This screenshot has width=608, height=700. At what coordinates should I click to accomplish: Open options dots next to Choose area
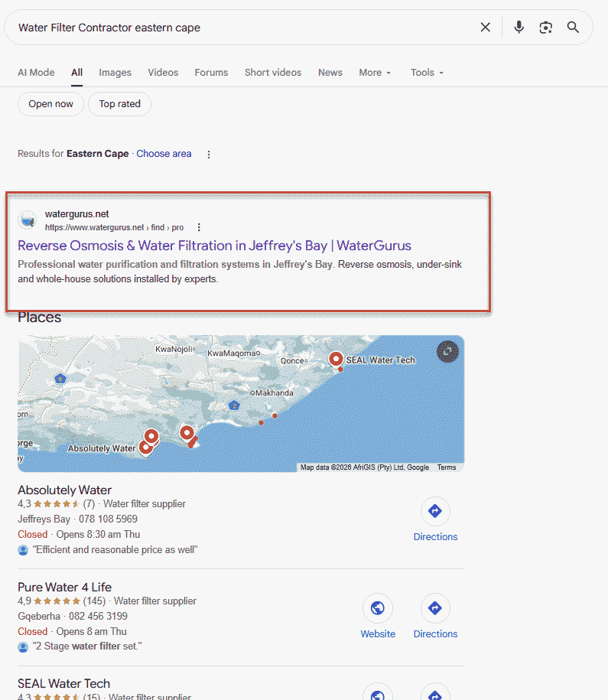[x=209, y=154]
